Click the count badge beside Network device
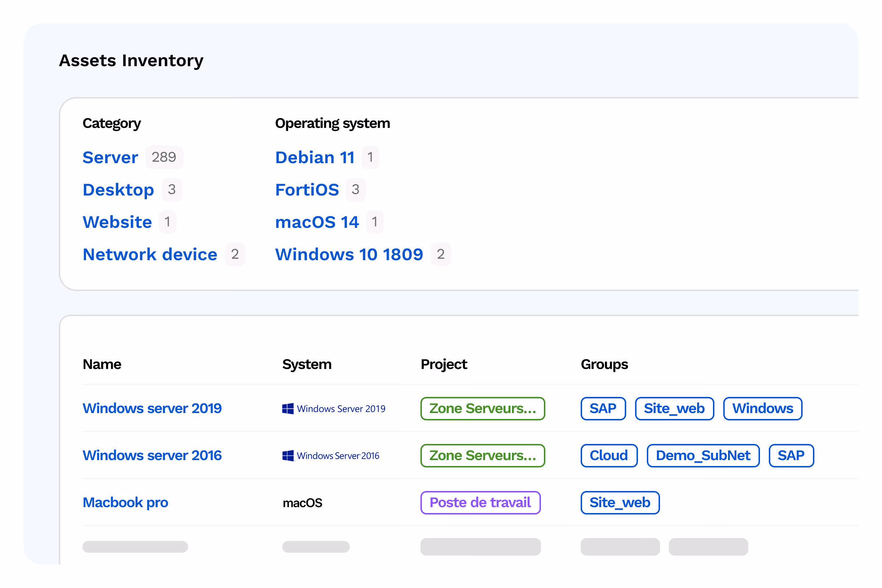The height and width of the screenshot is (588, 882). [x=235, y=254]
